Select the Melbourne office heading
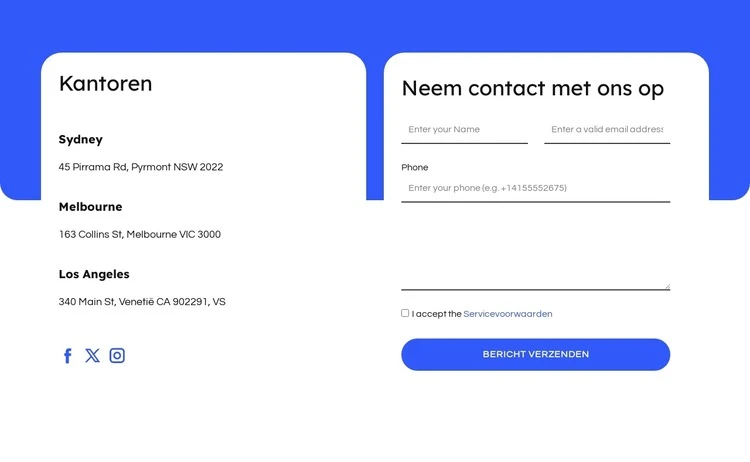750x462 pixels. tap(90, 207)
